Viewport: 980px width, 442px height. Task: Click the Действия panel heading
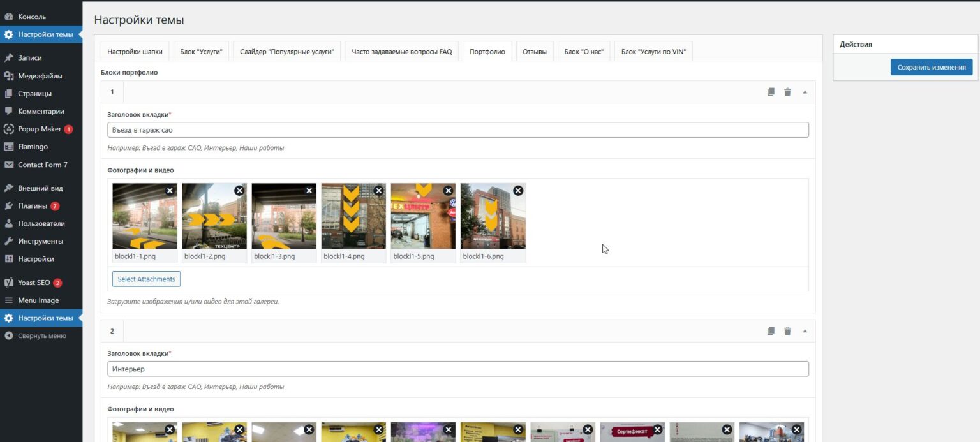tap(856, 44)
